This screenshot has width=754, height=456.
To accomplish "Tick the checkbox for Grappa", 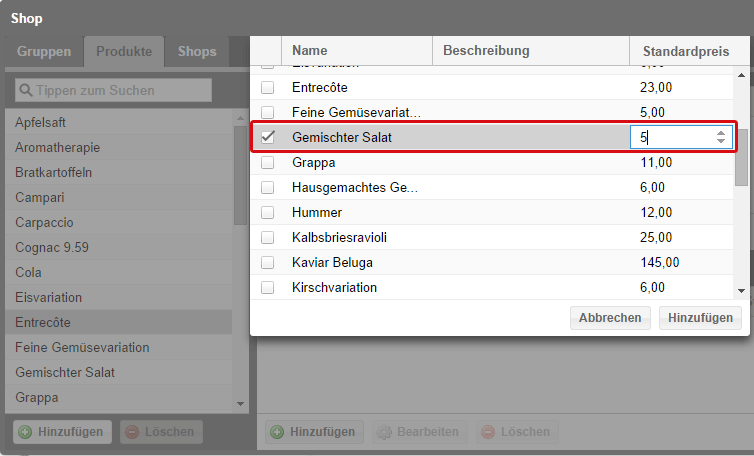I will tap(267, 162).
